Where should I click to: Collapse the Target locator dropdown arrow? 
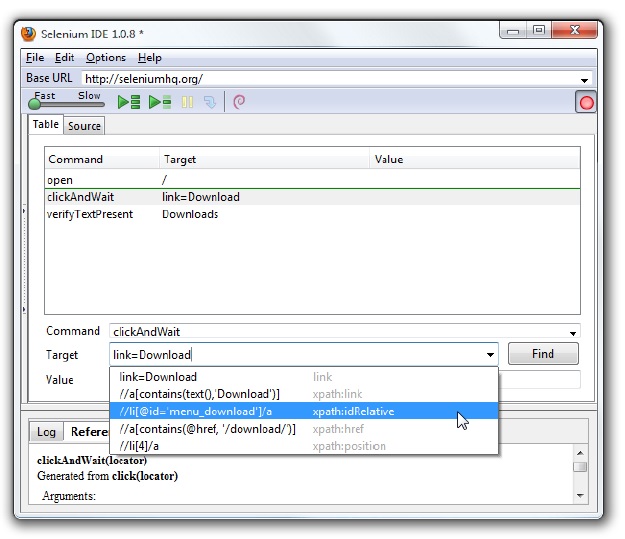pos(490,355)
